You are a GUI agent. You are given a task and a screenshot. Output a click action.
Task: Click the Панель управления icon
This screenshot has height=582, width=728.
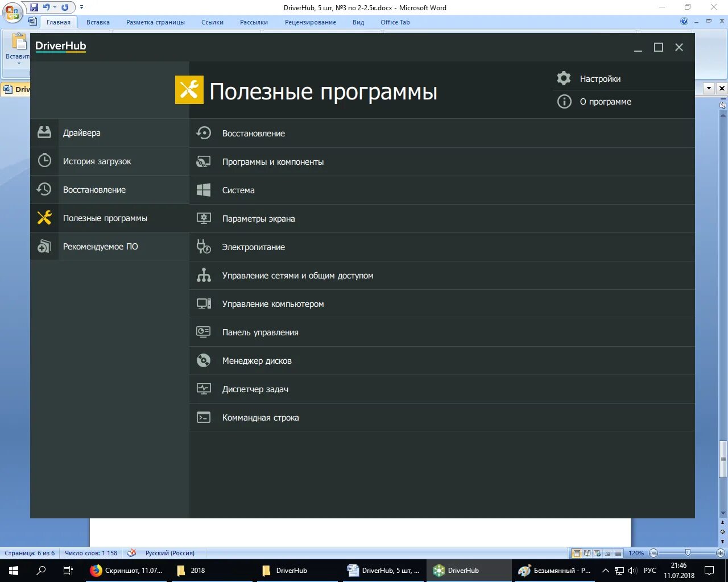pyautogui.click(x=204, y=332)
